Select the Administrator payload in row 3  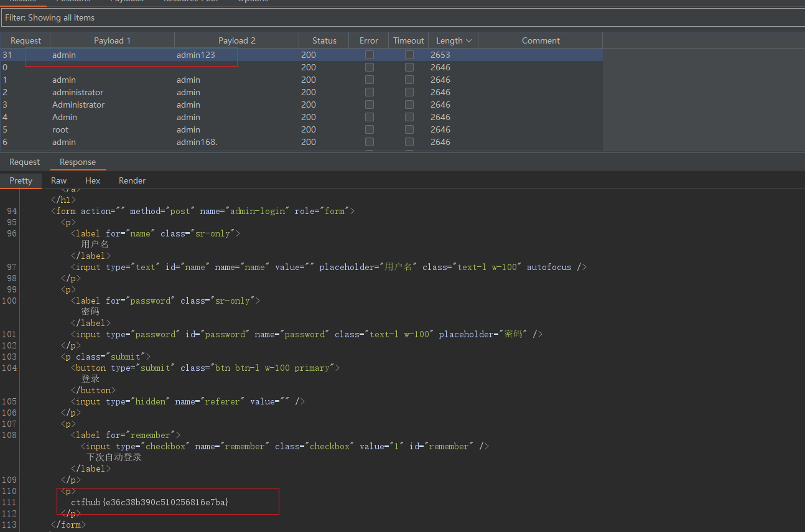pos(78,105)
